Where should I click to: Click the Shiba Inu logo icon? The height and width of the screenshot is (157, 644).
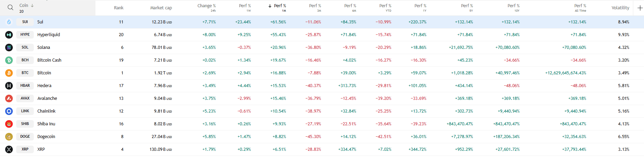(9, 124)
